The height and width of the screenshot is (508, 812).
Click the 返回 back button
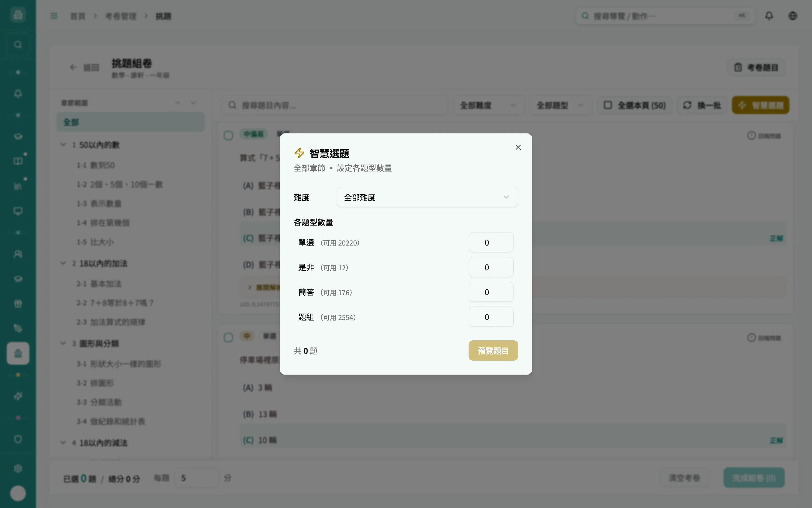pos(85,67)
